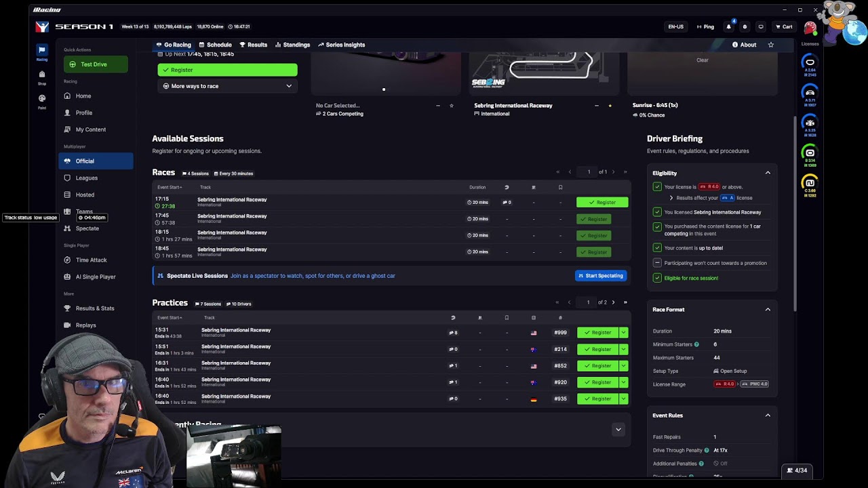Click the monitor icon next to Cart
Screen dimensions: 868x488
[x=761, y=26]
